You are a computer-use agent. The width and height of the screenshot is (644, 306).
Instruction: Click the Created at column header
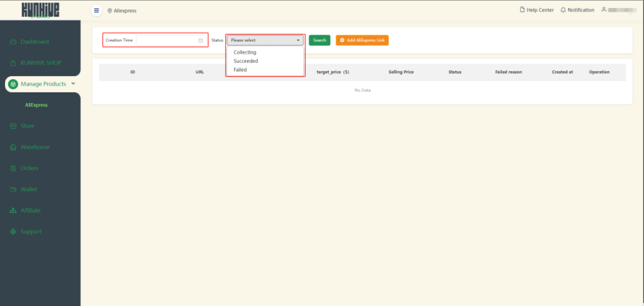click(x=562, y=72)
